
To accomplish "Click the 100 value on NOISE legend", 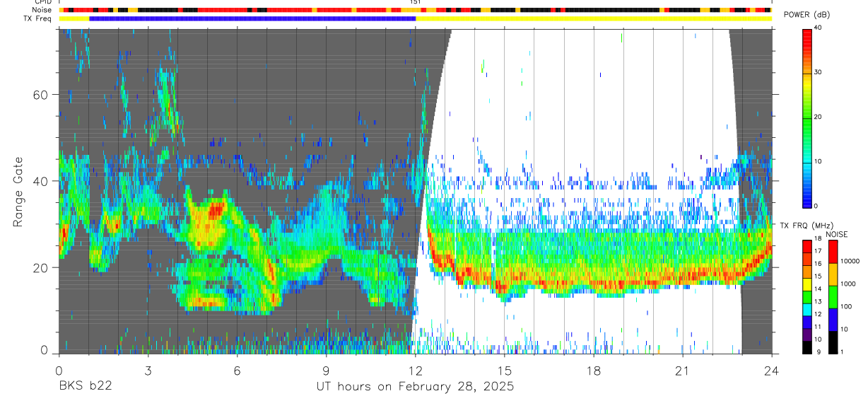I will coord(845,306).
